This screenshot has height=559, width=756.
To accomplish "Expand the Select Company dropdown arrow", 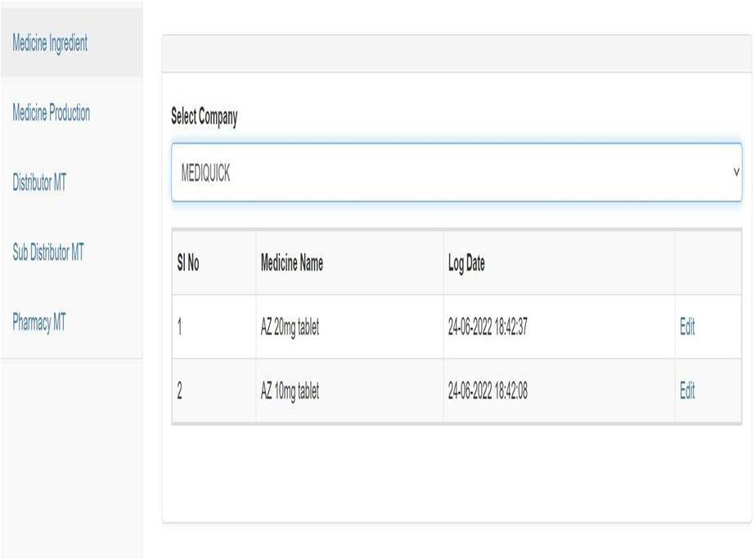I will [736, 172].
